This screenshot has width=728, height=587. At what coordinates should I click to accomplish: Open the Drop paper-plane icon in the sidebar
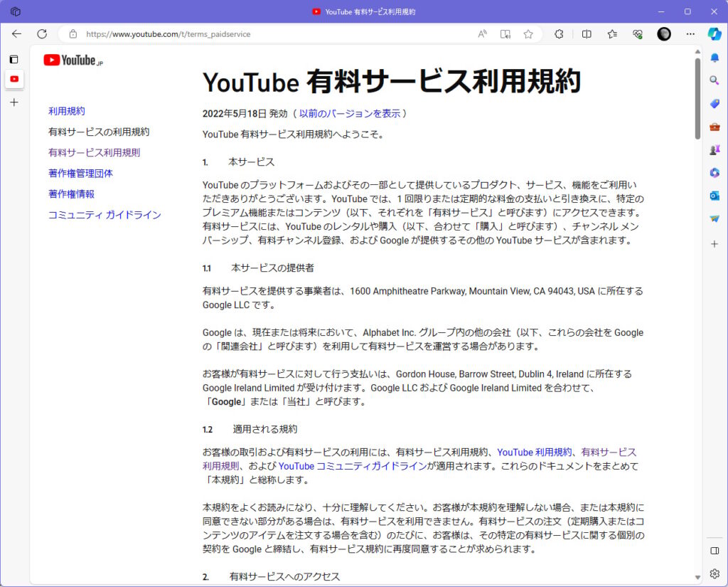point(714,218)
